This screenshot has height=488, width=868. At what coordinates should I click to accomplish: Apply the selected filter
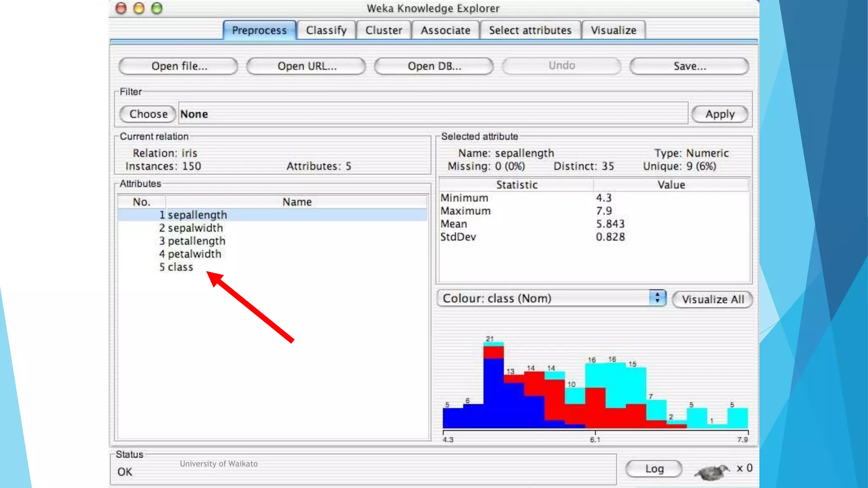pos(719,114)
